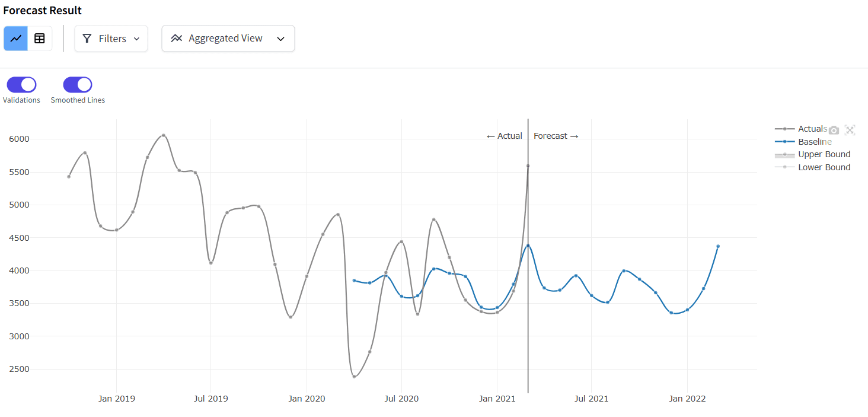Image resolution: width=868 pixels, height=417 pixels.
Task: Switch to table view
Action: click(x=40, y=39)
